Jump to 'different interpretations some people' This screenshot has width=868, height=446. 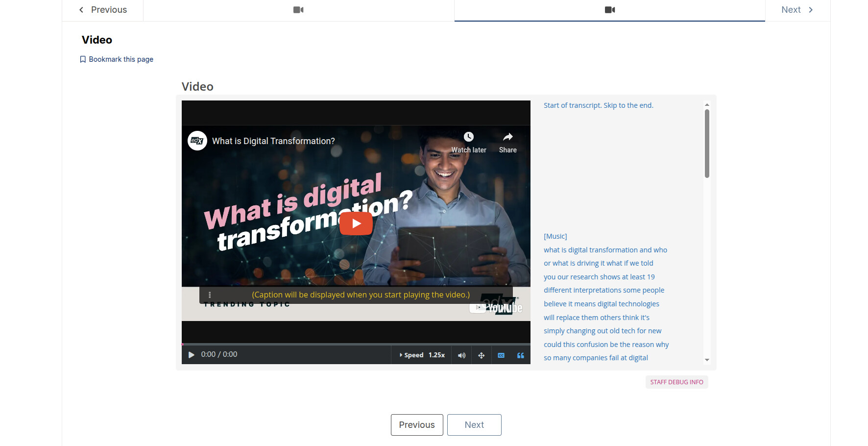[x=604, y=290]
